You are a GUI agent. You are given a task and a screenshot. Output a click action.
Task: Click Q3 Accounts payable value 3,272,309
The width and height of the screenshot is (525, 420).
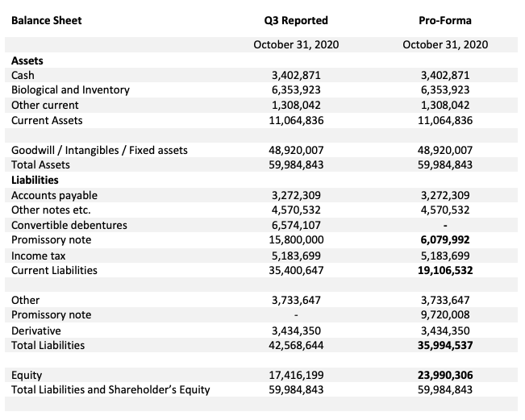(296, 195)
